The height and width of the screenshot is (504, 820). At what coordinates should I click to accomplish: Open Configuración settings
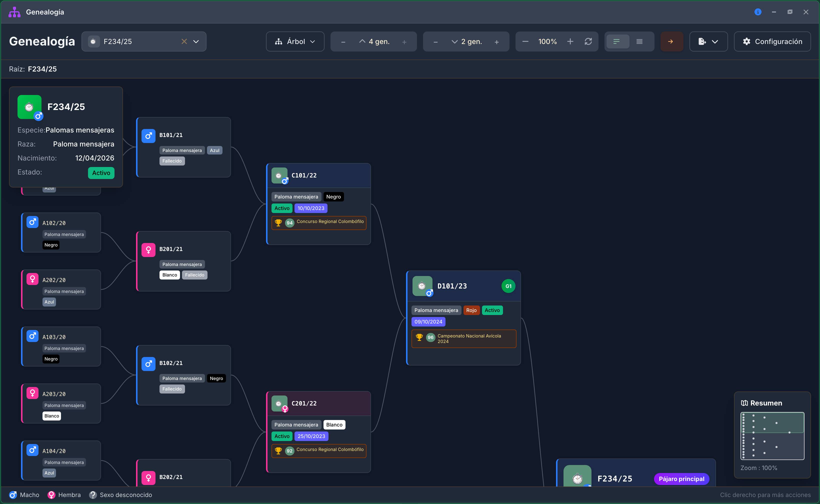[772, 41]
